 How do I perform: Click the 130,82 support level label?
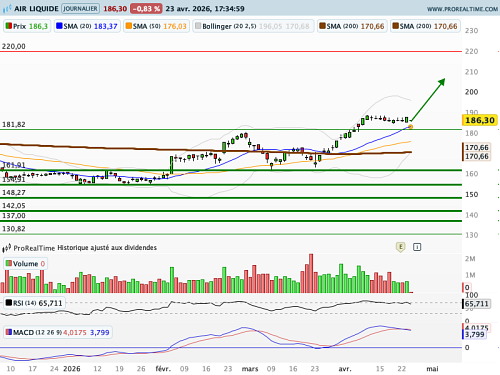click(x=14, y=229)
